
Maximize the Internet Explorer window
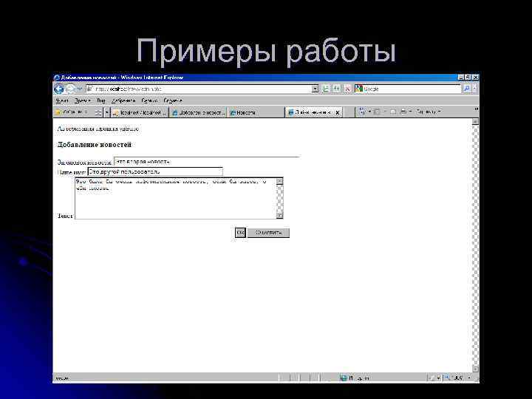[468, 78]
